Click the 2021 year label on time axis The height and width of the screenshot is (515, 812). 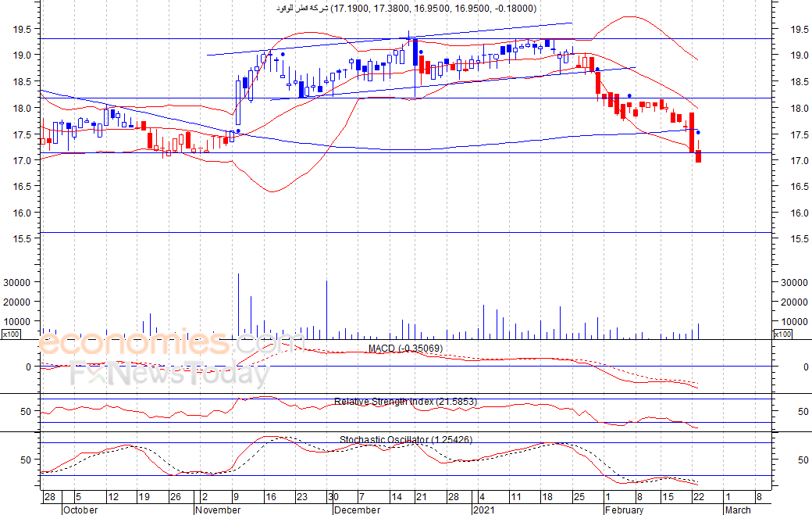[x=483, y=510]
